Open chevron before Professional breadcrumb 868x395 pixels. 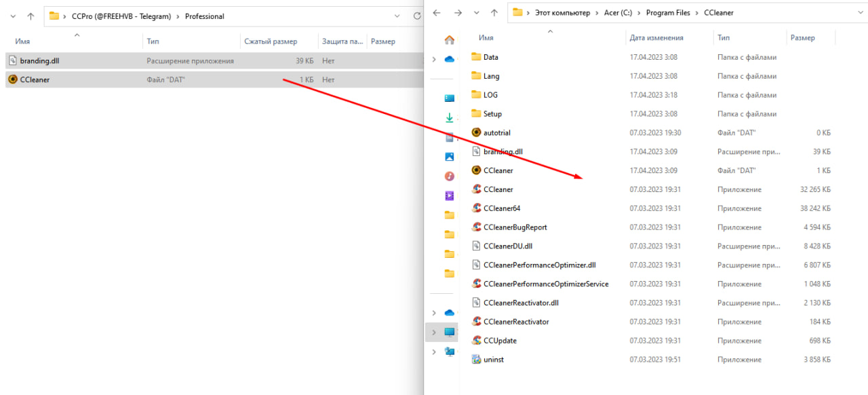tap(178, 16)
